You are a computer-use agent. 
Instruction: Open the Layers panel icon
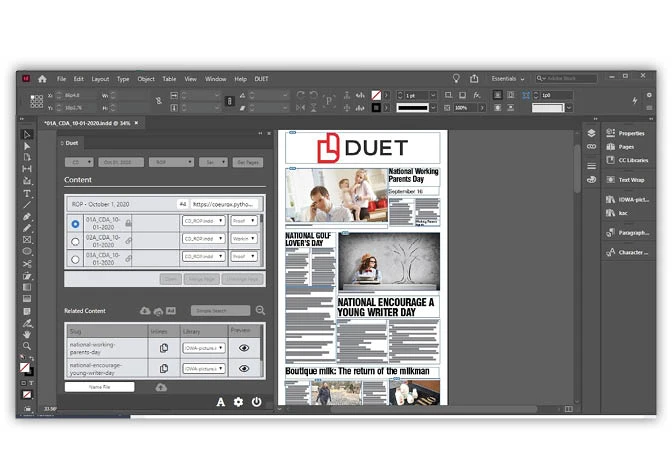[x=591, y=133]
